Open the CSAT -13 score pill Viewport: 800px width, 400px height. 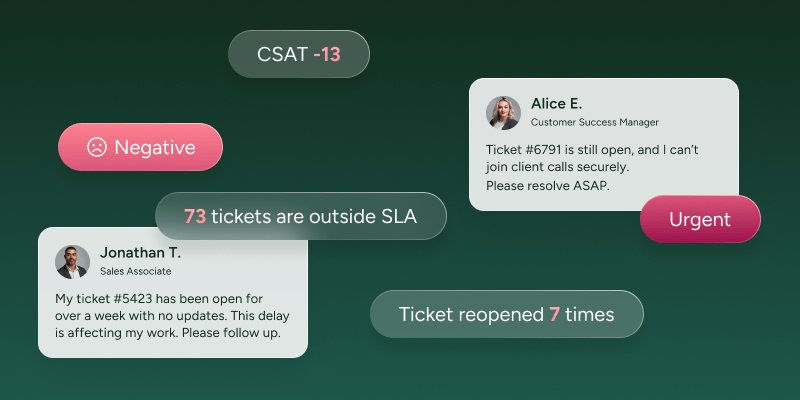[298, 54]
